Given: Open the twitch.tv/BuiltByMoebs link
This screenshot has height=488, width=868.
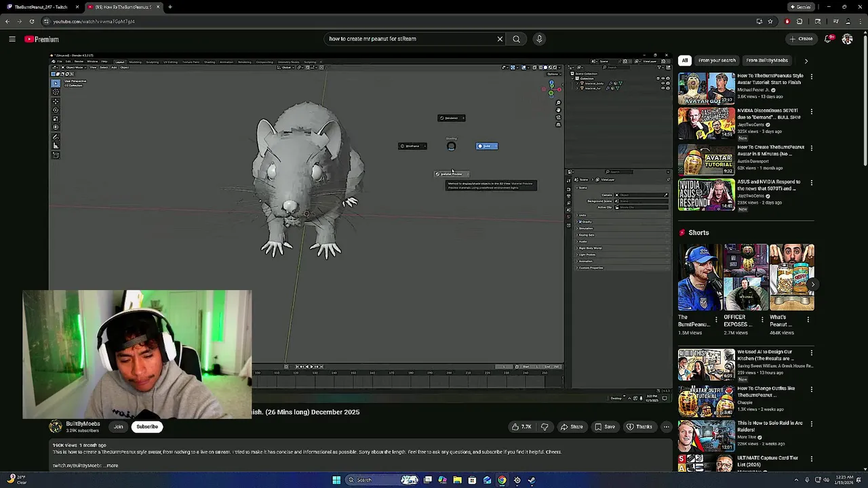Looking at the screenshot, I should pyautogui.click(x=77, y=466).
